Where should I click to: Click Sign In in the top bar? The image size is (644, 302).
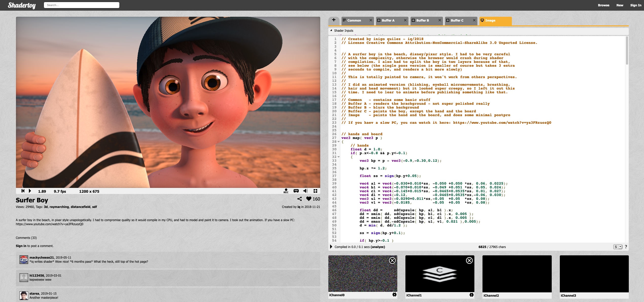(x=636, y=5)
